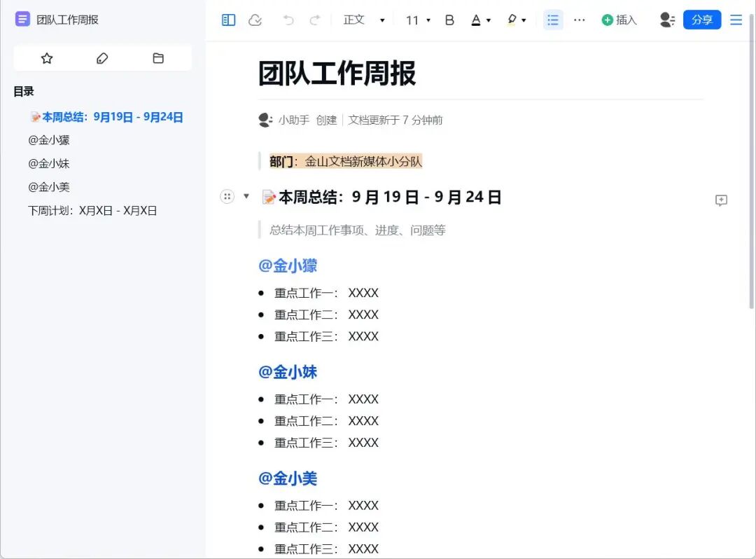Jump to @金小美 in the outline
This screenshot has height=559, width=756.
click(x=49, y=187)
